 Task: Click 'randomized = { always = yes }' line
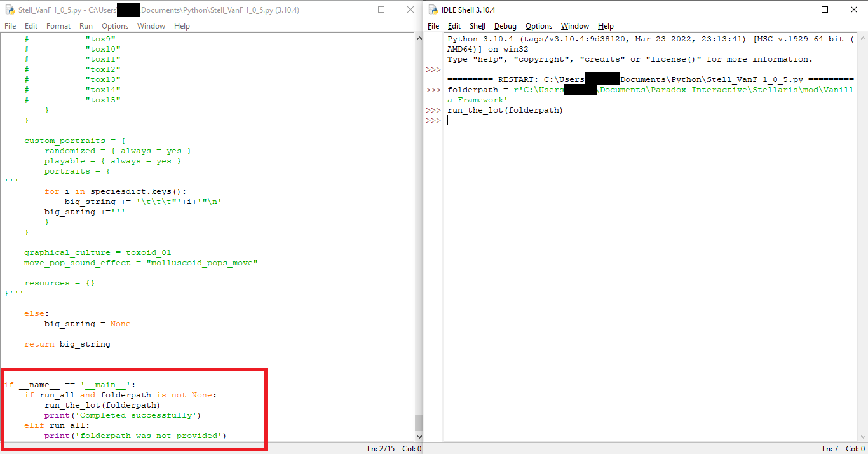[x=118, y=151]
